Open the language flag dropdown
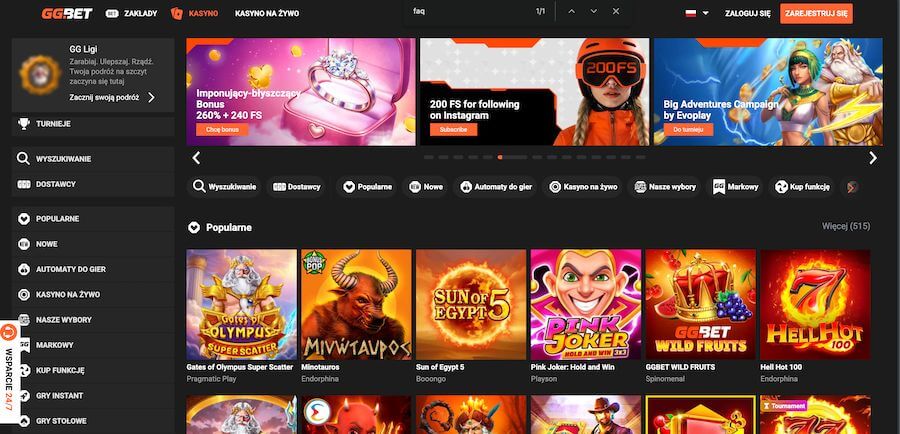Viewport: 900px width, 434px height. click(696, 14)
